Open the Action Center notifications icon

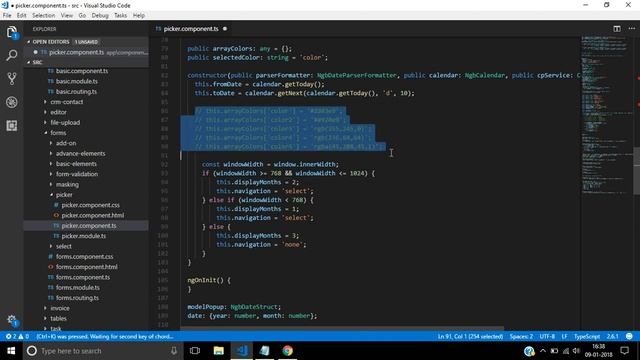624,351
